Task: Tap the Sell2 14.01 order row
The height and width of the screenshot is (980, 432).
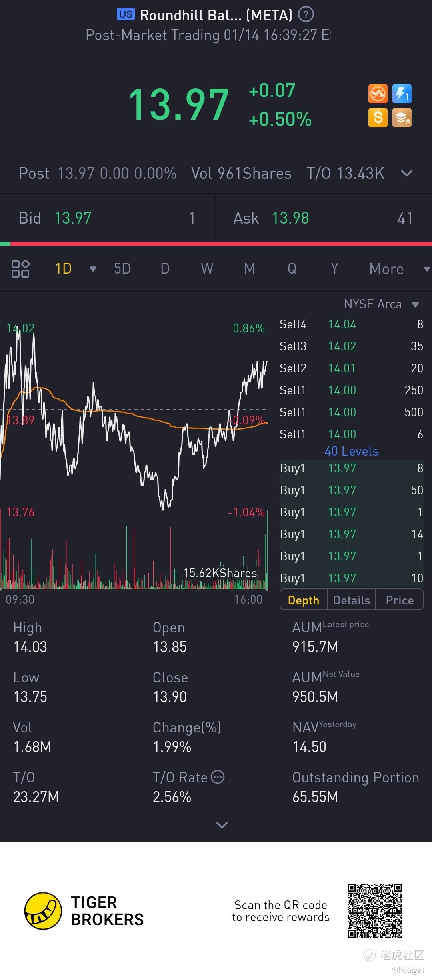Action: 351,368
